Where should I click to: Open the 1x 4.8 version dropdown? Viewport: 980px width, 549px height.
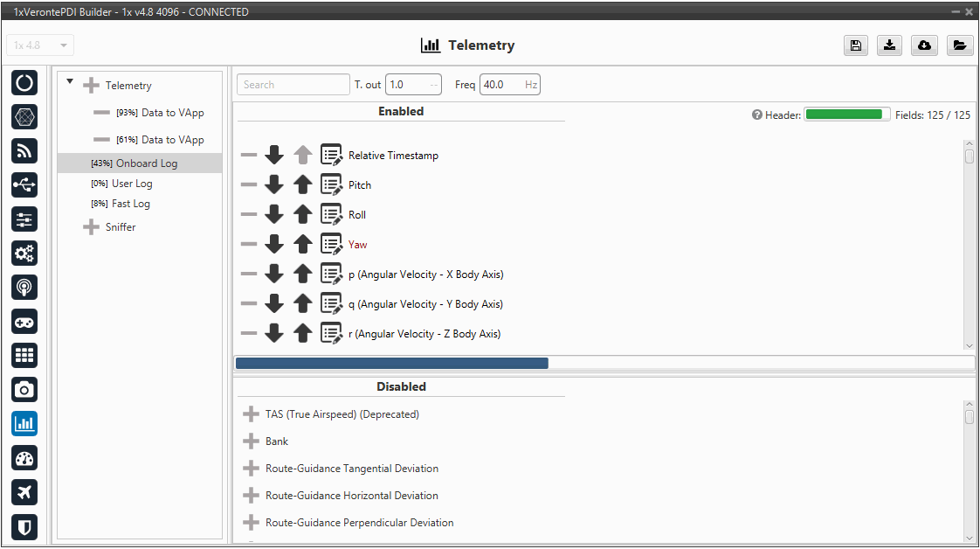click(40, 45)
